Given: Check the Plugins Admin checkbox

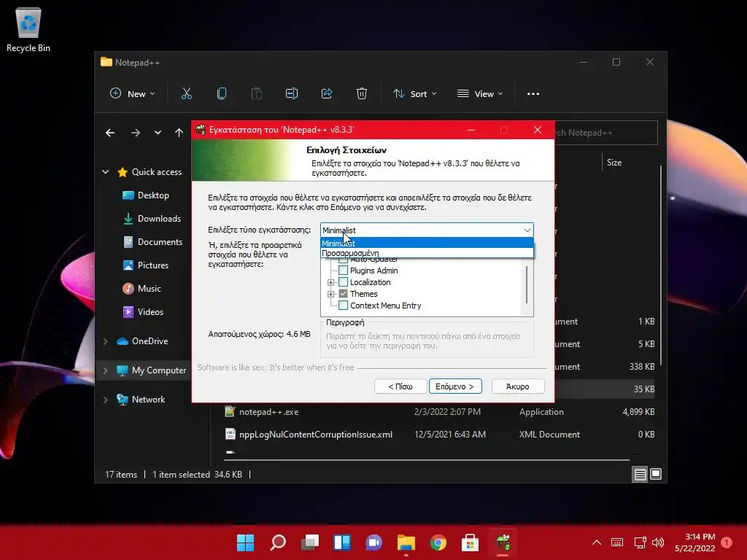Looking at the screenshot, I should point(343,271).
